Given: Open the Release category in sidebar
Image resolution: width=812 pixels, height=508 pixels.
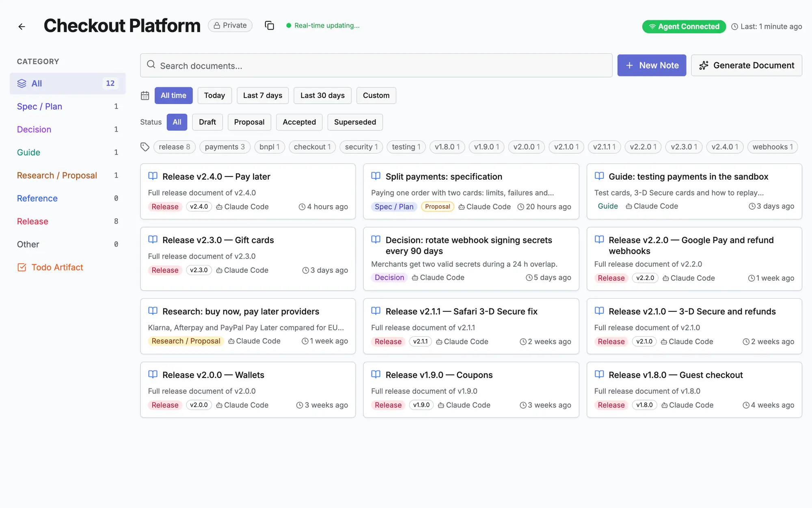Looking at the screenshot, I should pos(68,221).
